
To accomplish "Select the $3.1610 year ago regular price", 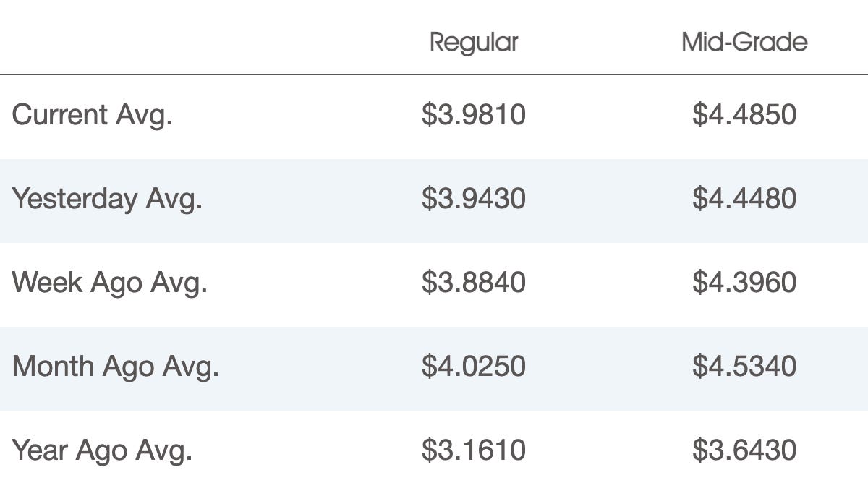I will pyautogui.click(x=474, y=450).
